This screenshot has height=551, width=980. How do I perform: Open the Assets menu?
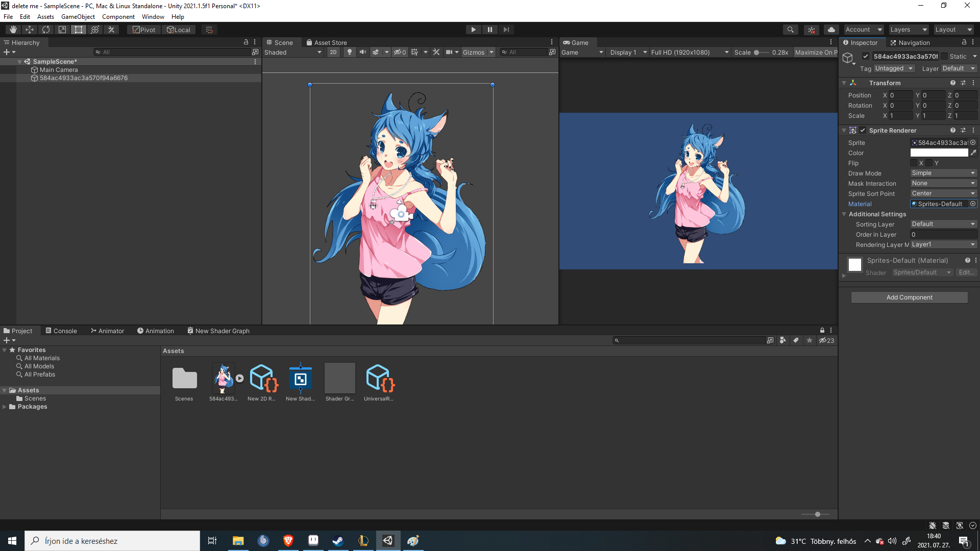[45, 17]
